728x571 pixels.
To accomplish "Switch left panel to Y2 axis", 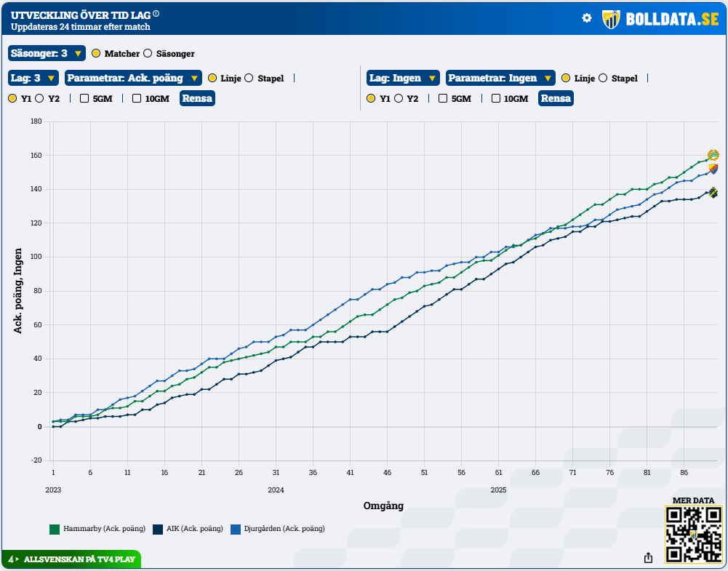I will click(x=39, y=98).
